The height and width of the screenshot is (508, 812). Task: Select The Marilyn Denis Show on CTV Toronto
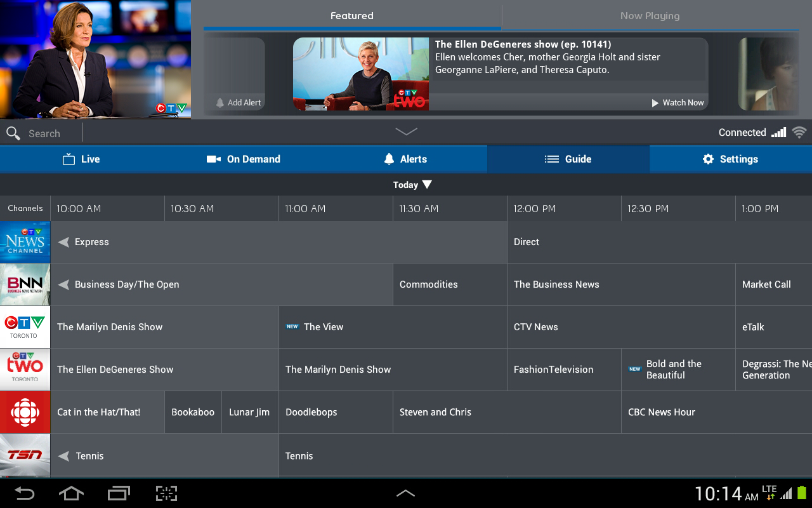(164, 327)
